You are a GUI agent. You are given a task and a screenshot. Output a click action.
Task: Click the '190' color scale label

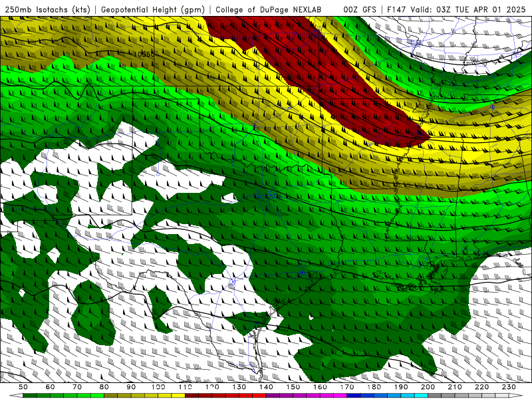pyautogui.click(x=401, y=387)
